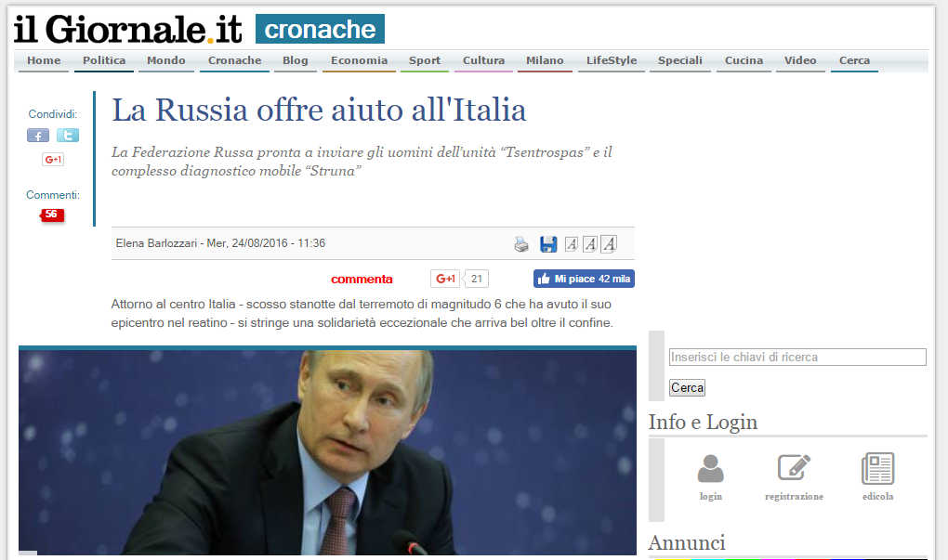Open the login user icon

(x=710, y=469)
